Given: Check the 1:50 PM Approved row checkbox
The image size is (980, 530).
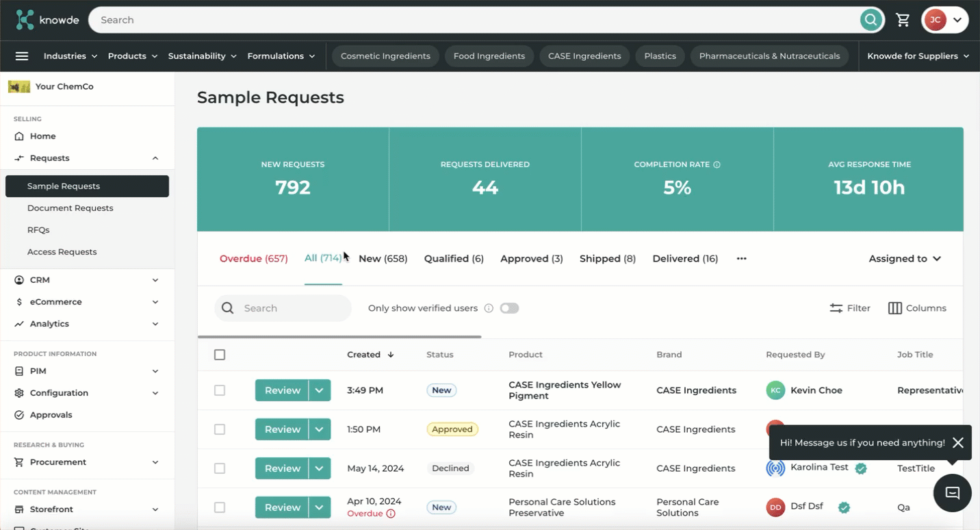Looking at the screenshot, I should pyautogui.click(x=220, y=429).
